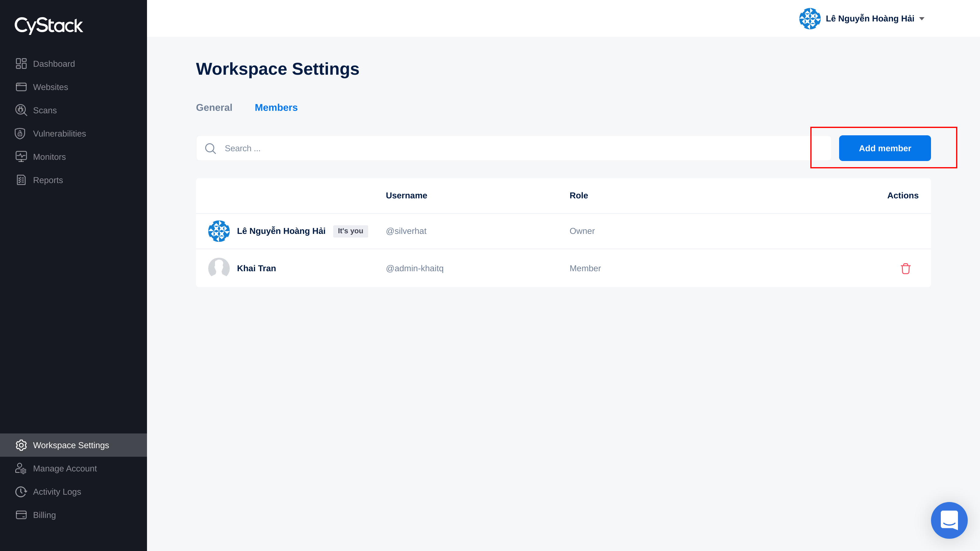
Task: Click the Monitors icon in sidebar
Action: point(21,156)
